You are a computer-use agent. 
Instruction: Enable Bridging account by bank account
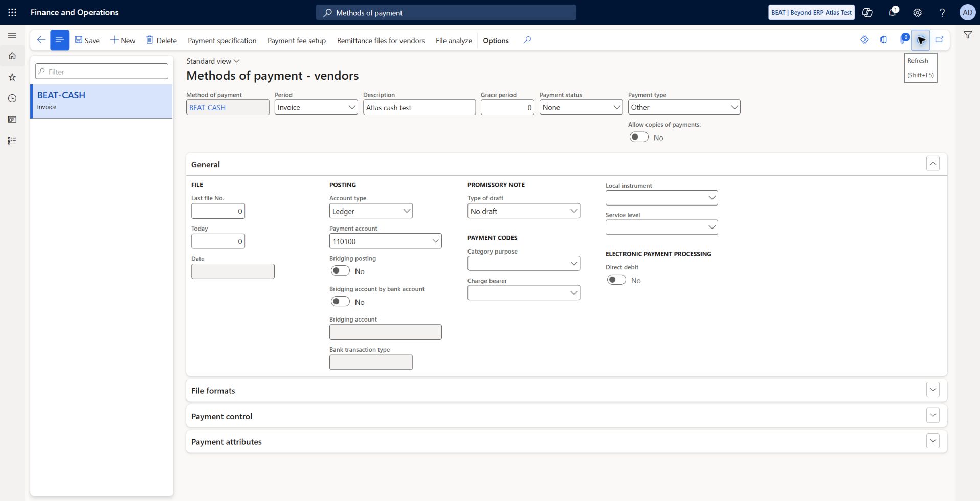340,302
